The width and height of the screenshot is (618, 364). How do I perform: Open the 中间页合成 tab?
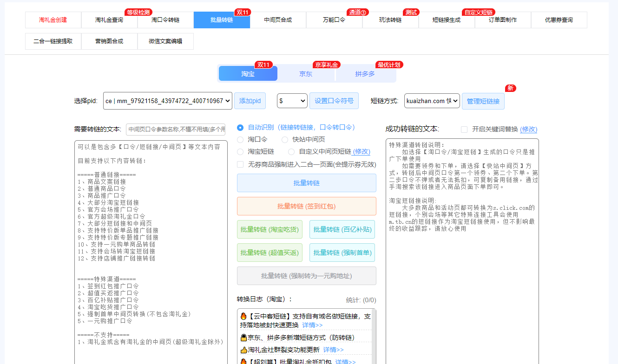pyautogui.click(x=278, y=20)
